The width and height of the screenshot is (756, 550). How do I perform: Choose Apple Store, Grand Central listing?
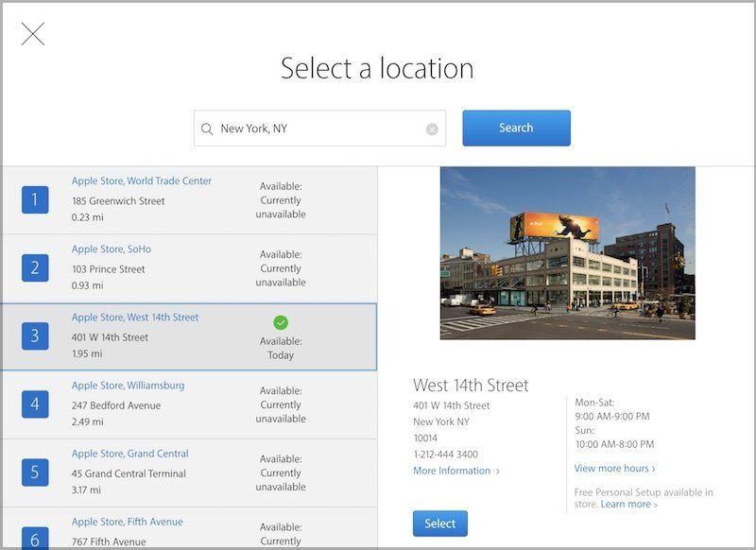point(130,454)
